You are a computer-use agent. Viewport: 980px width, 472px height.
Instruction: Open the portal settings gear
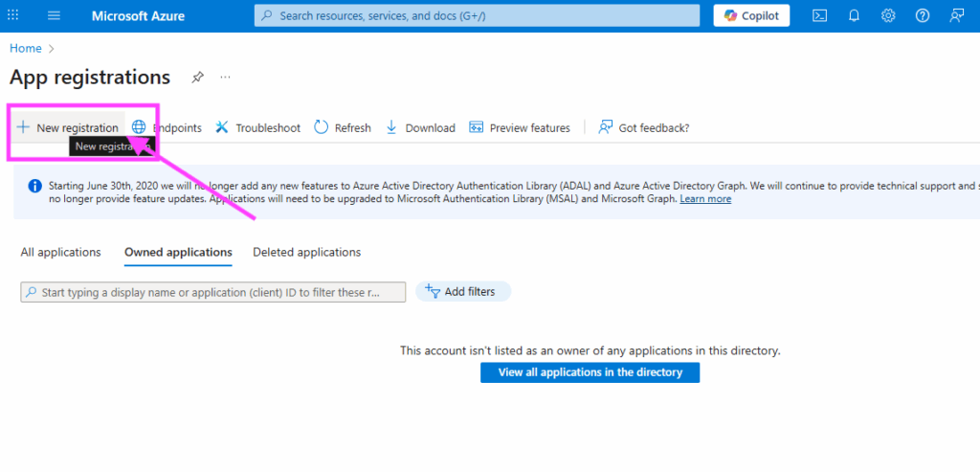click(888, 15)
